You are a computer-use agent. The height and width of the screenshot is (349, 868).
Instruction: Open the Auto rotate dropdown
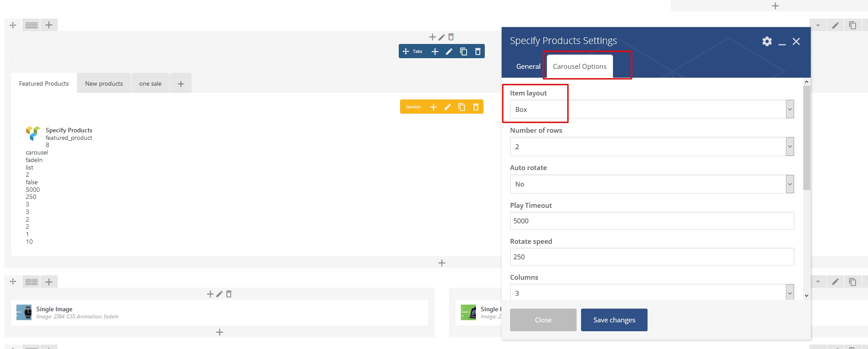(x=651, y=184)
